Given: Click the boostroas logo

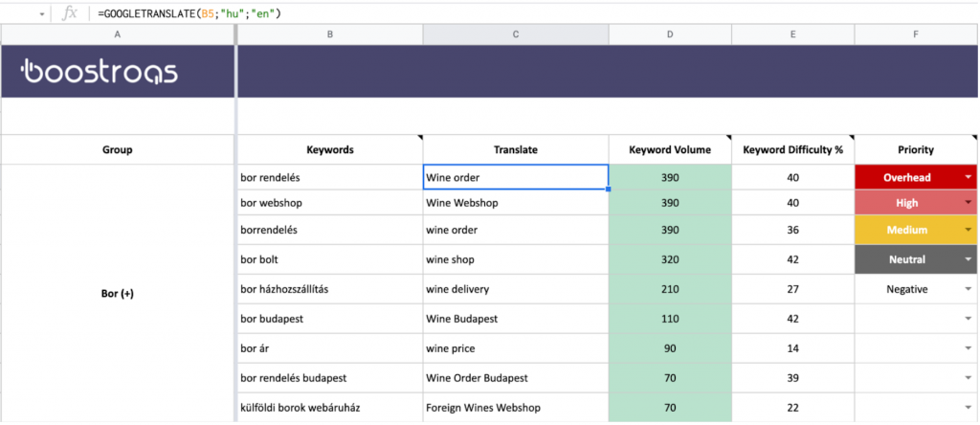Looking at the screenshot, I should click(100, 72).
